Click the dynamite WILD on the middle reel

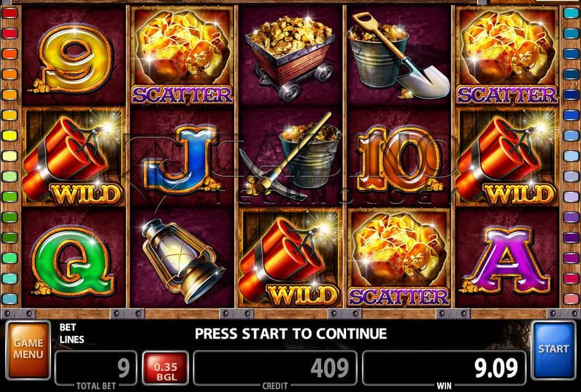pyautogui.click(x=290, y=258)
